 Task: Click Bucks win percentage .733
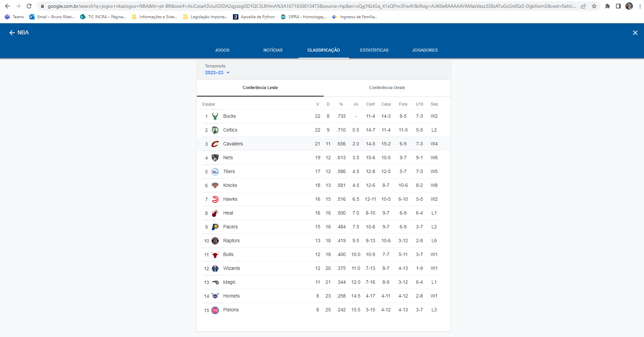tap(341, 116)
